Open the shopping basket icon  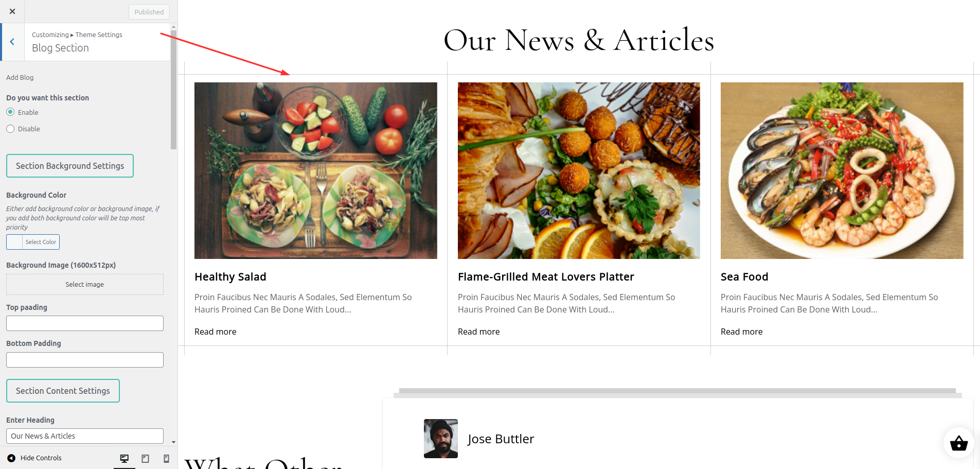959,443
